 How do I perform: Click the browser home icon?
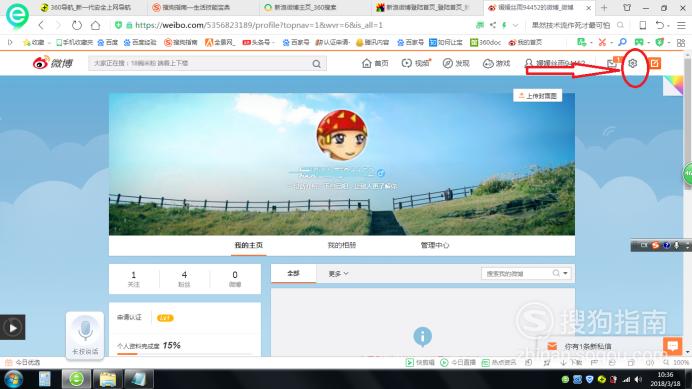click(x=95, y=25)
